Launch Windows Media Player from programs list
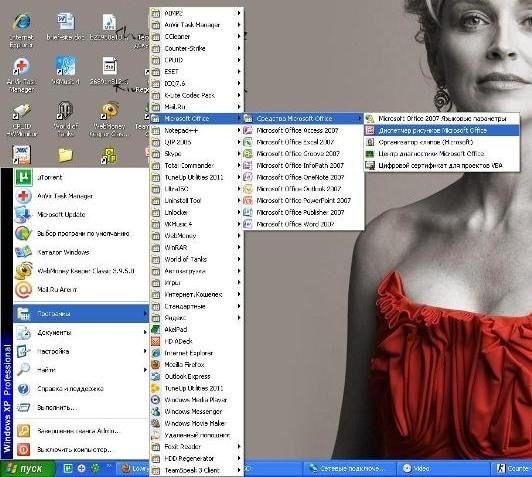 pyautogui.click(x=196, y=400)
